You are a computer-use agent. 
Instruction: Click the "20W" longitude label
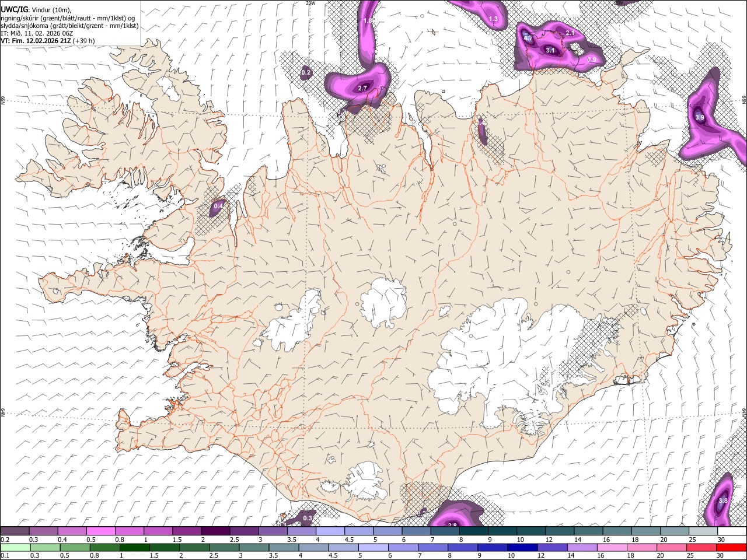click(x=310, y=3)
